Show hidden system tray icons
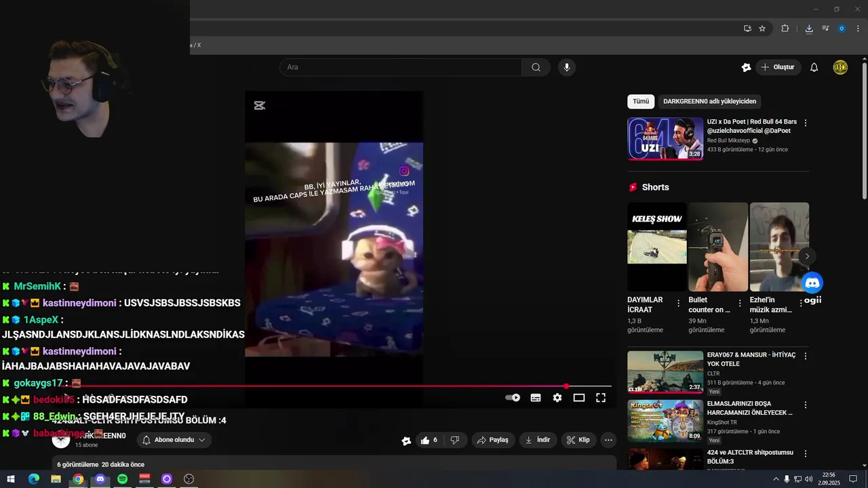Viewport: 868px width, 488px height. (x=776, y=479)
